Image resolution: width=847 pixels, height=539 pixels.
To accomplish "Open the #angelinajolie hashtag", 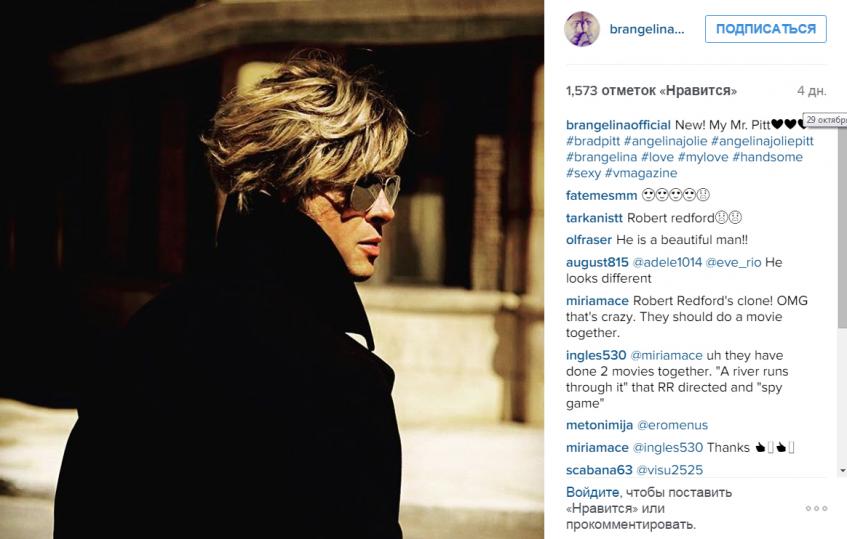I will [665, 141].
